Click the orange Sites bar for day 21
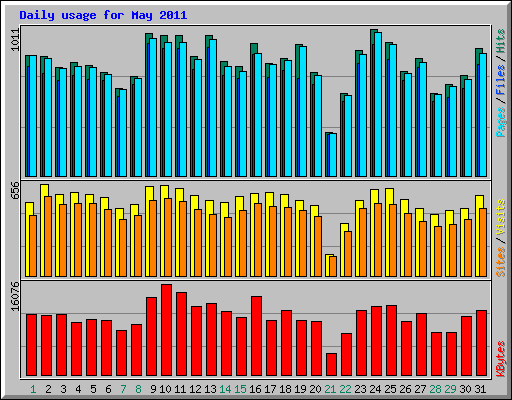This screenshot has width=512, height=400. point(333,266)
